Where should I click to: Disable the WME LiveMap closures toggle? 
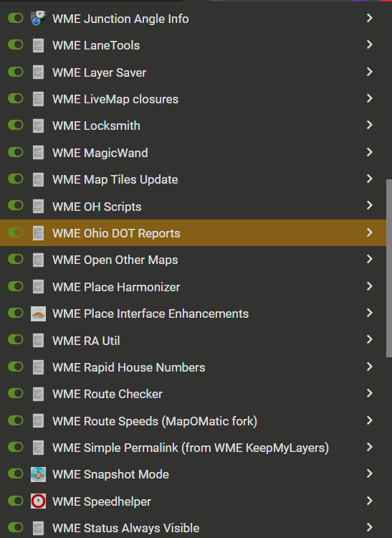[x=16, y=98]
